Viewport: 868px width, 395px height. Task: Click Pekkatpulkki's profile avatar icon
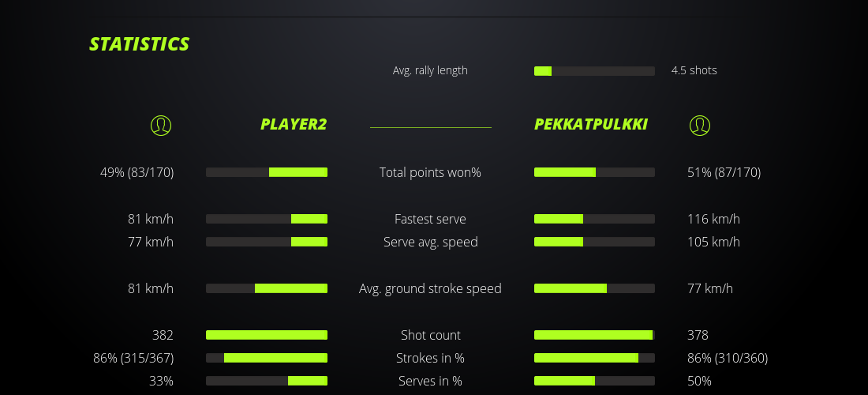point(700,125)
